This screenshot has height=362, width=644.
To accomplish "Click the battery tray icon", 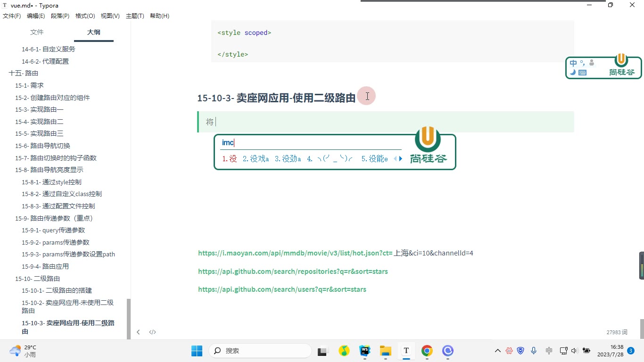I will coord(586,351).
